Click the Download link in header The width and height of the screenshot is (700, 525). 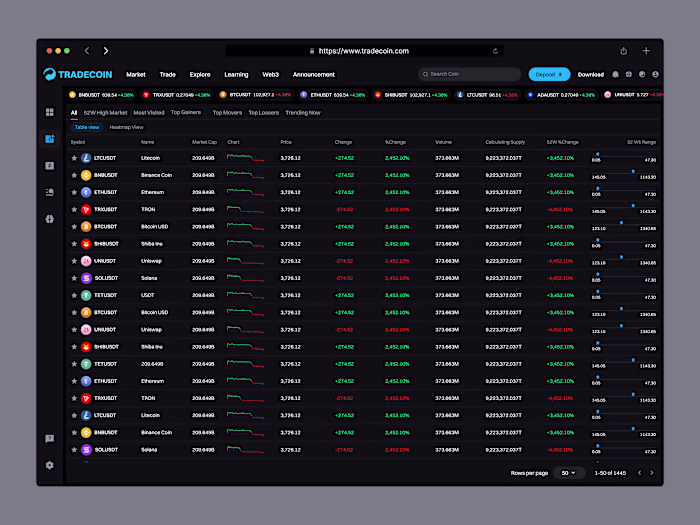591,75
